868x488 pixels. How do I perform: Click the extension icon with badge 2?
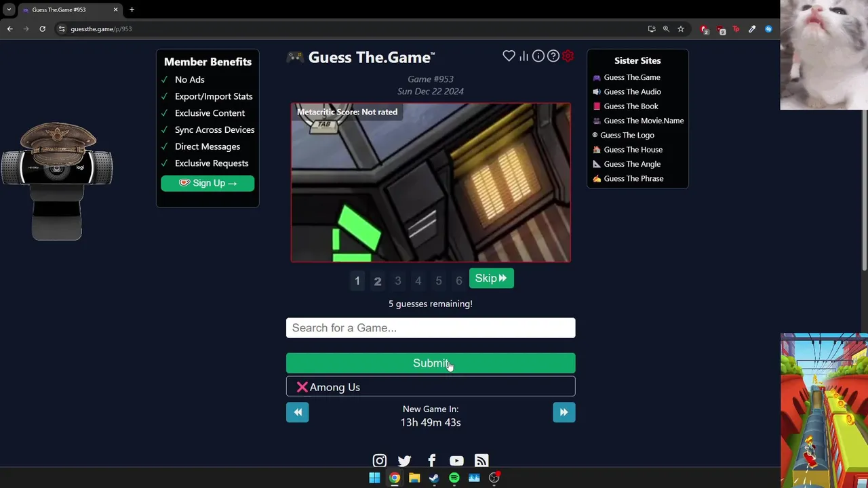705,29
